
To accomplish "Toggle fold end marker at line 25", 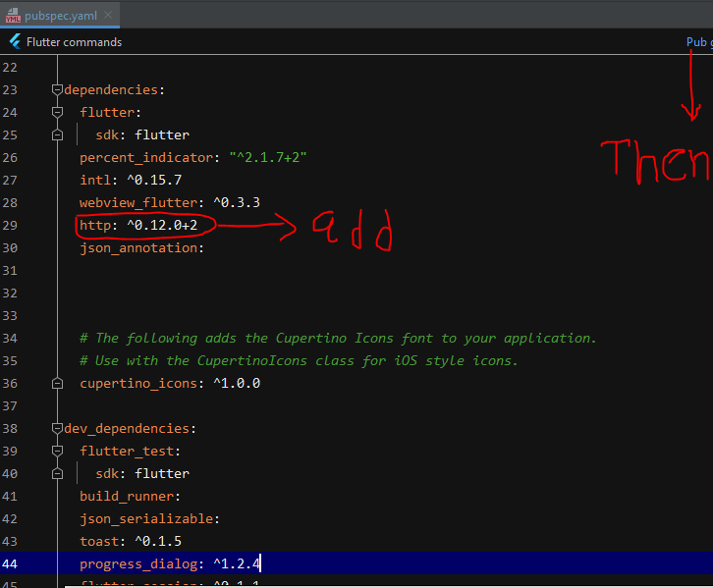I will tap(57, 134).
